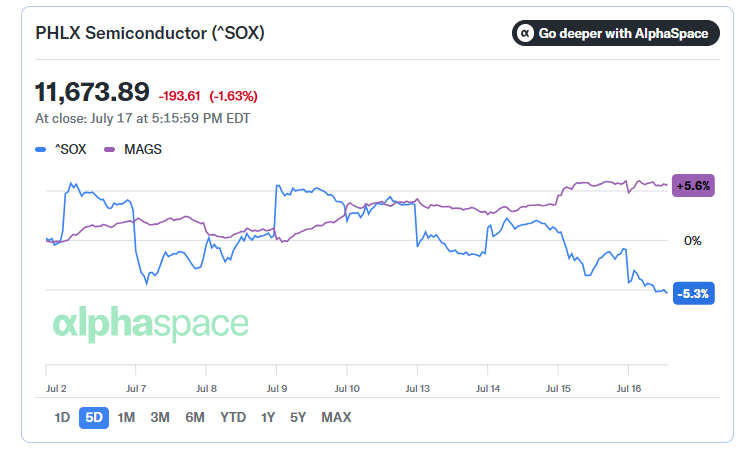
Task: Click the -193.61 change value
Action: coord(179,96)
